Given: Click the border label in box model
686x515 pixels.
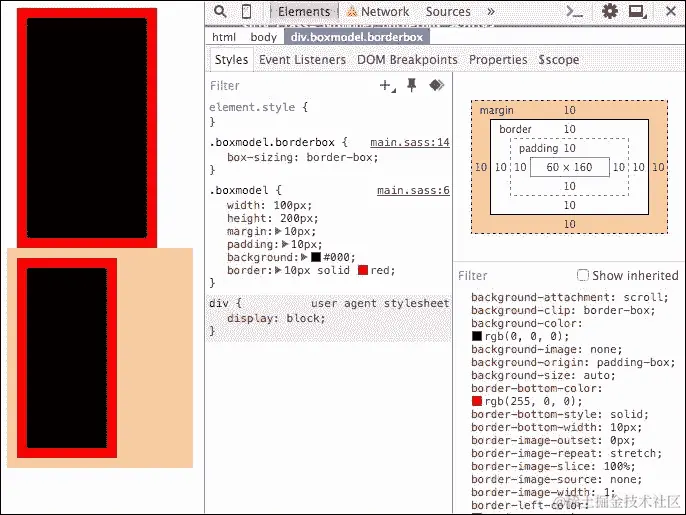Looking at the screenshot, I should [x=515, y=129].
